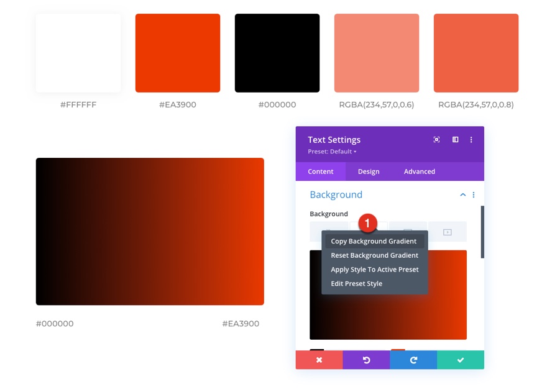Open the Preset: Default dropdown

pyautogui.click(x=332, y=152)
